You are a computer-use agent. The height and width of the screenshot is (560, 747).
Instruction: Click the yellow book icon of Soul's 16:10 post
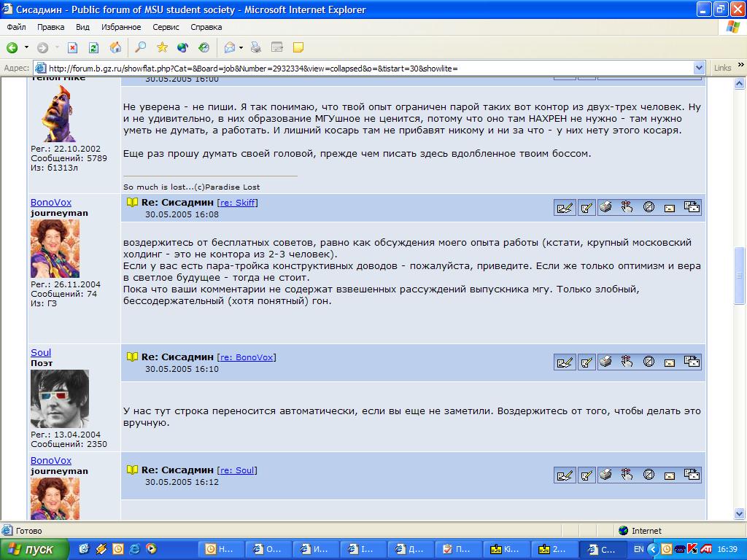pos(132,357)
